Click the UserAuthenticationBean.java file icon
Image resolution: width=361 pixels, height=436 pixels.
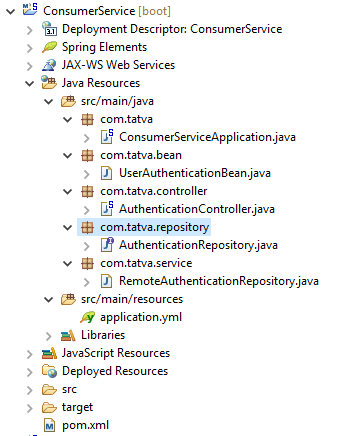[106, 173]
